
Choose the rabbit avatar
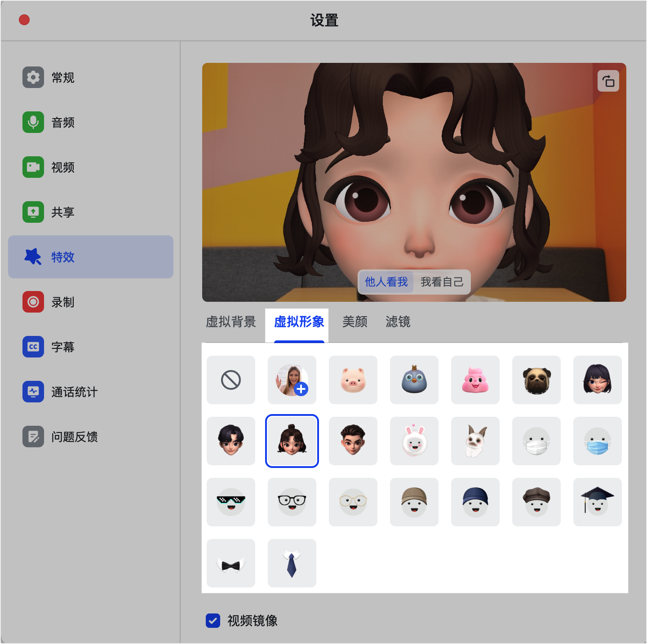tap(475, 441)
